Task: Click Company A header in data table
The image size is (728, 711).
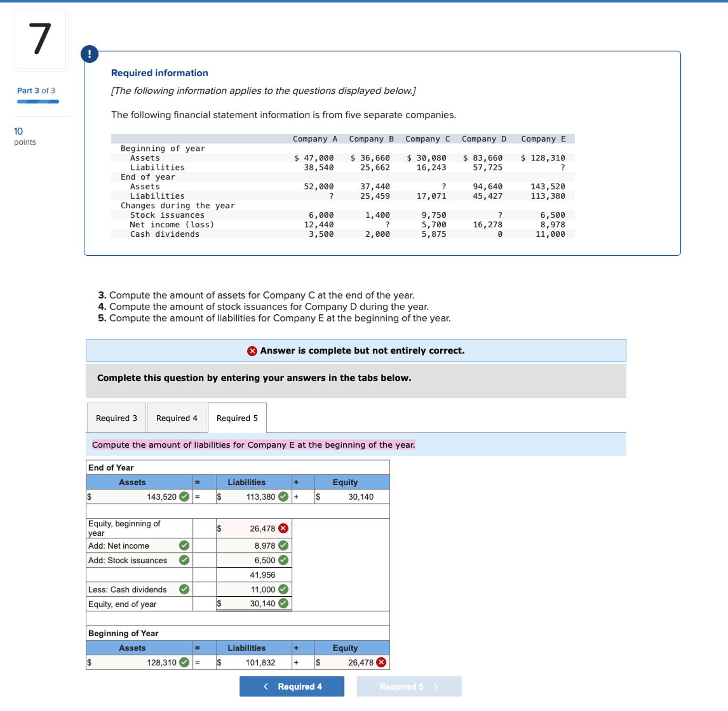Action: (x=315, y=139)
